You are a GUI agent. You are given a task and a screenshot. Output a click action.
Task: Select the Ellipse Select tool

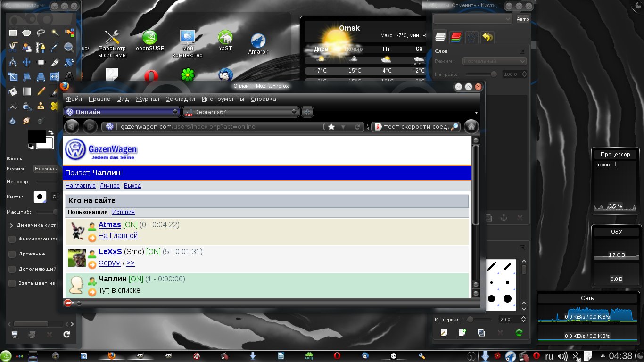pyautogui.click(x=27, y=33)
